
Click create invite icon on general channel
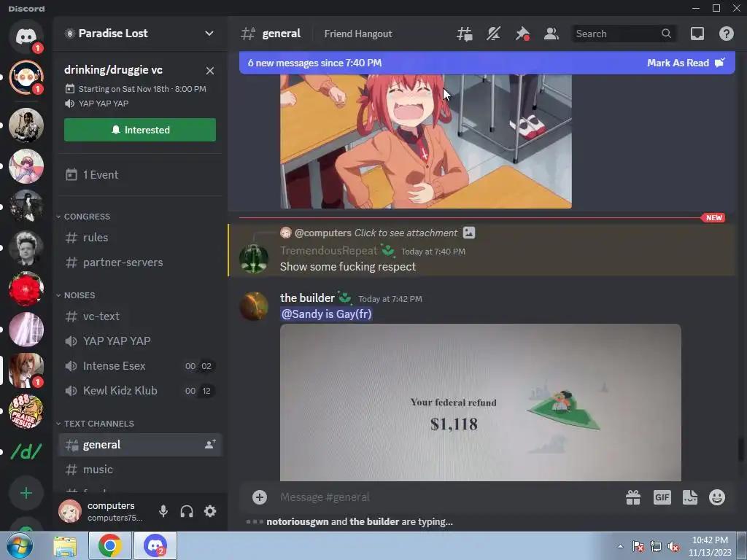point(210,444)
